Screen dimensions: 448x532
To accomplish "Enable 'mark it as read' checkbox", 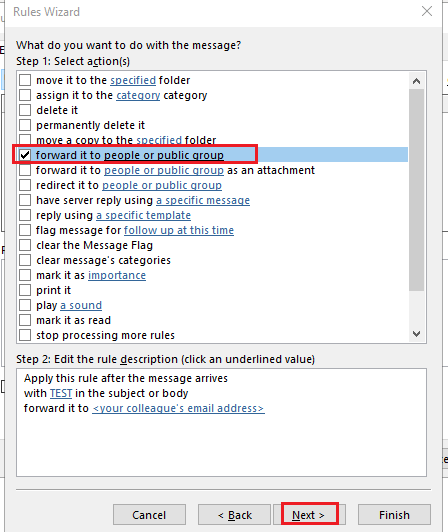I will (25, 320).
